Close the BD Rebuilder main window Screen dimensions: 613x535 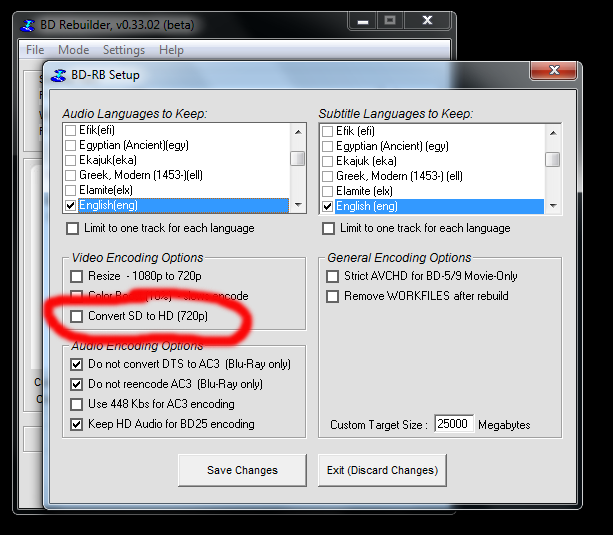(427, 21)
